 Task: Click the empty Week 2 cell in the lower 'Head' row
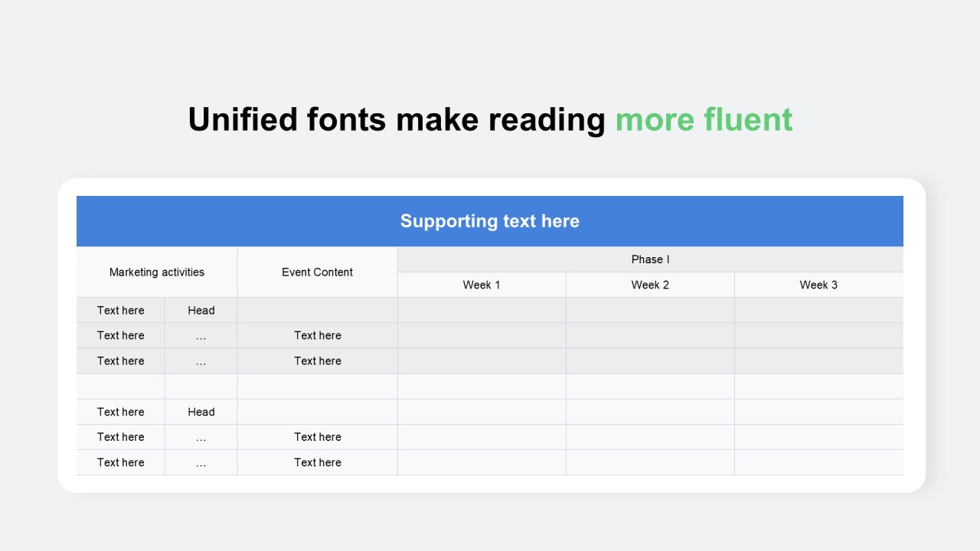[650, 412]
